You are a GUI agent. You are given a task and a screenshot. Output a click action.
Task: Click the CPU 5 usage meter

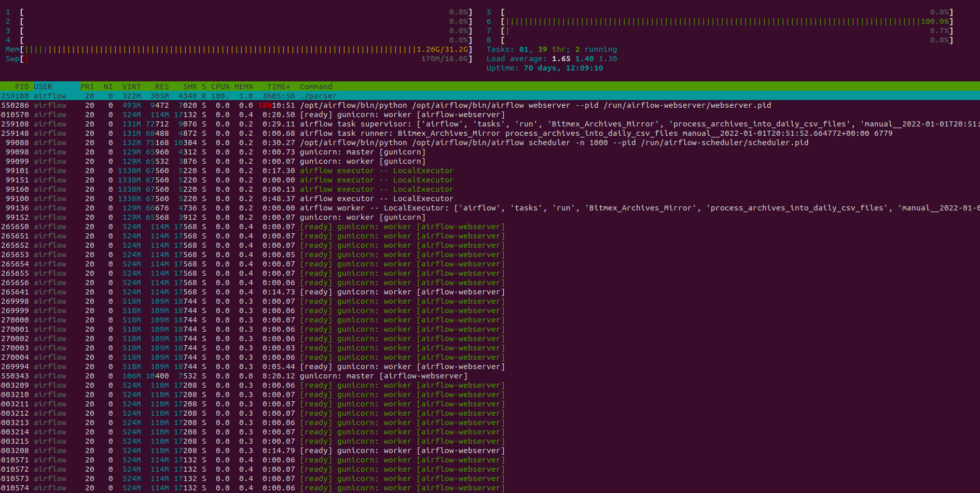[720, 12]
